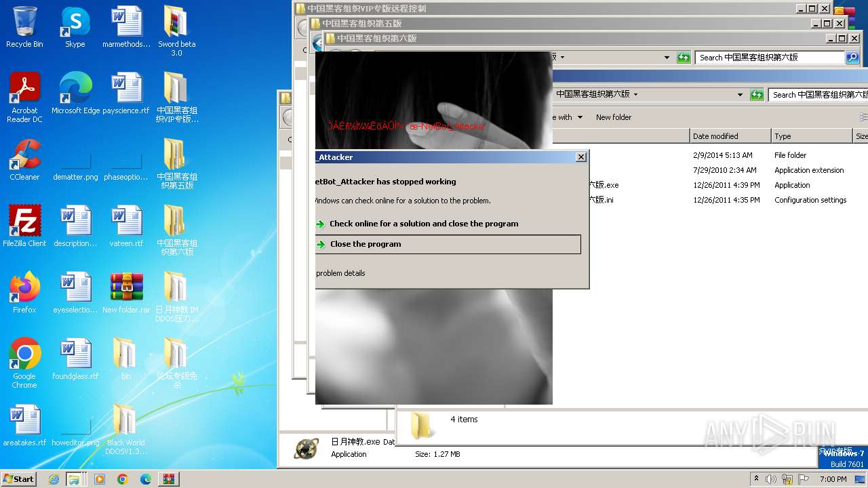Open the 中国黑客组织第六版 desktop folder icon
The height and width of the screenshot is (488, 868).
pos(176,230)
